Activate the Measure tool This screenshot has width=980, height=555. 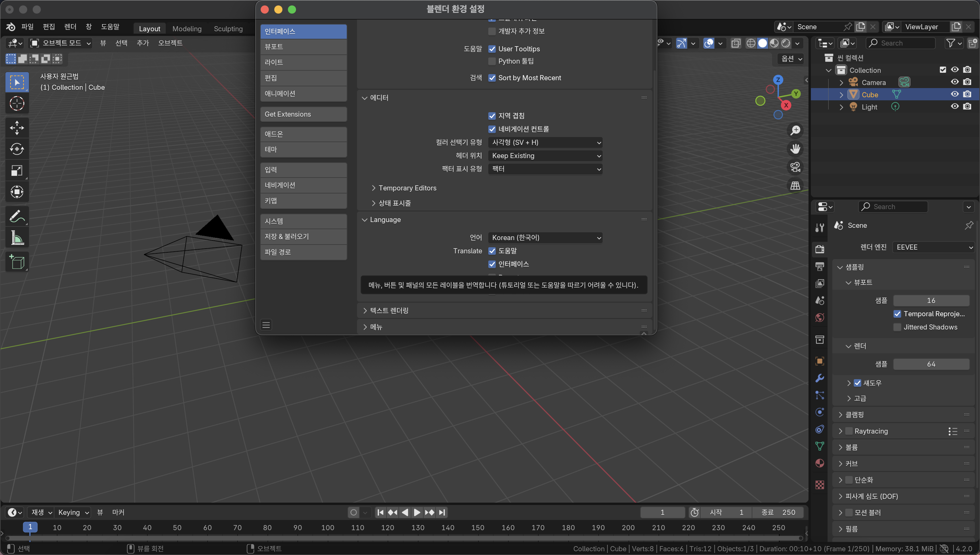point(17,238)
